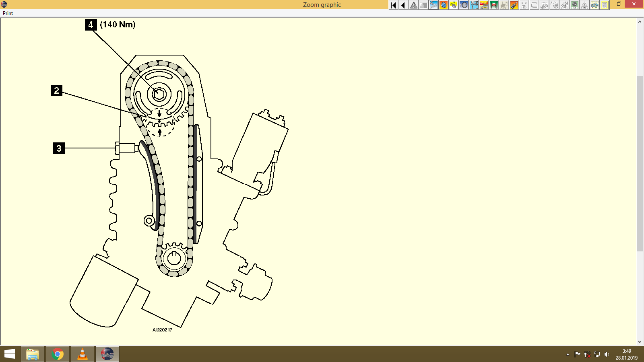Click the network status icon in the tray

pyautogui.click(x=596, y=354)
